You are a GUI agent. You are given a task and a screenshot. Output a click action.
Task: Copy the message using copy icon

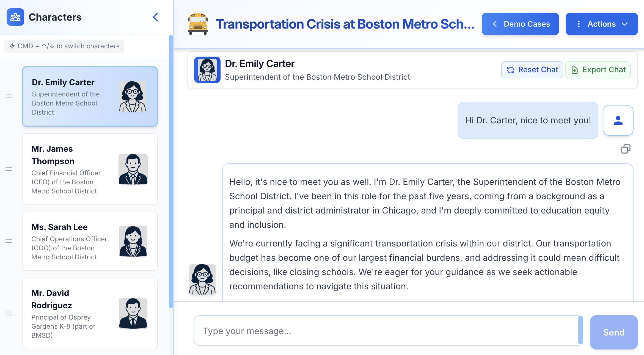(626, 149)
